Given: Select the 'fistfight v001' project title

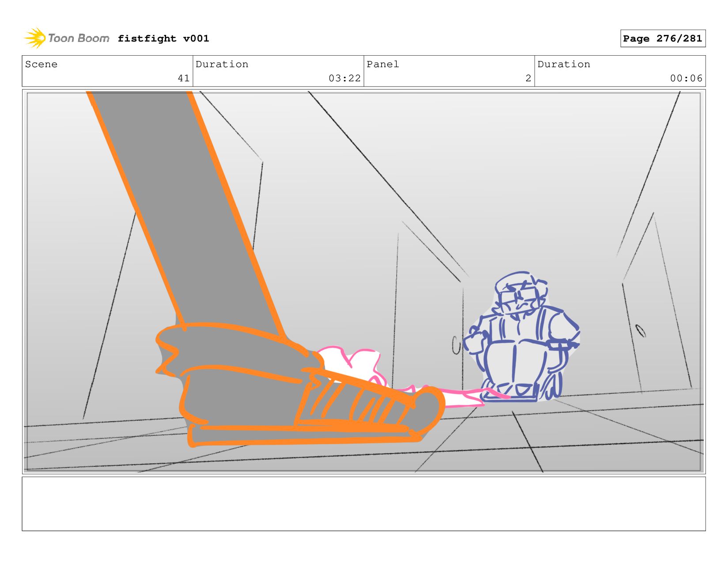Looking at the screenshot, I should (163, 38).
